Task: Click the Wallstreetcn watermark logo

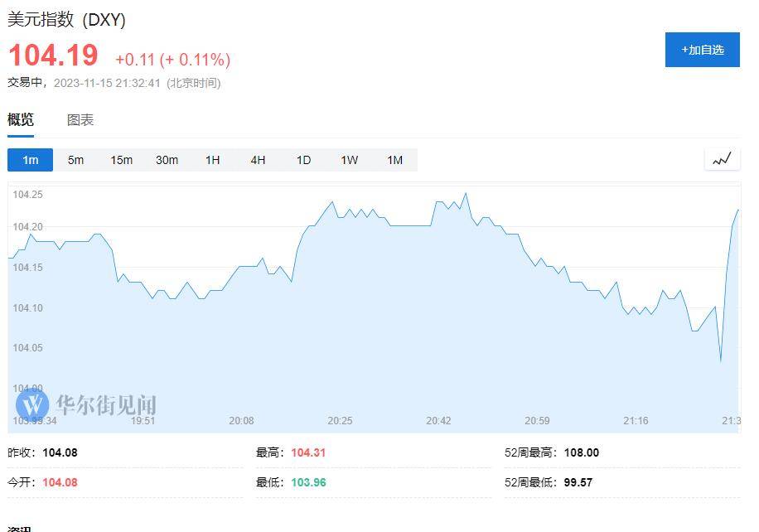Action: pyautogui.click(x=33, y=405)
